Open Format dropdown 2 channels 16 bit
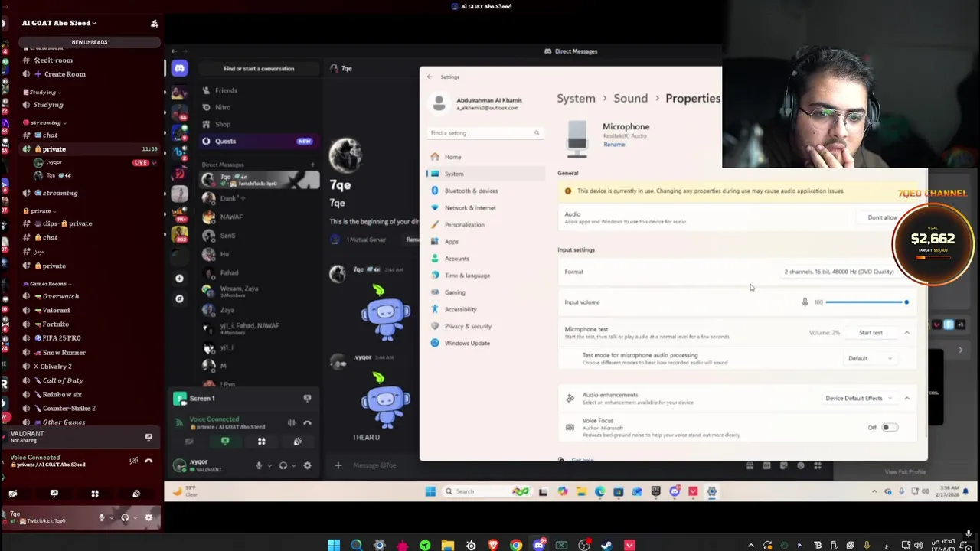The height and width of the screenshot is (551, 980). (x=838, y=272)
